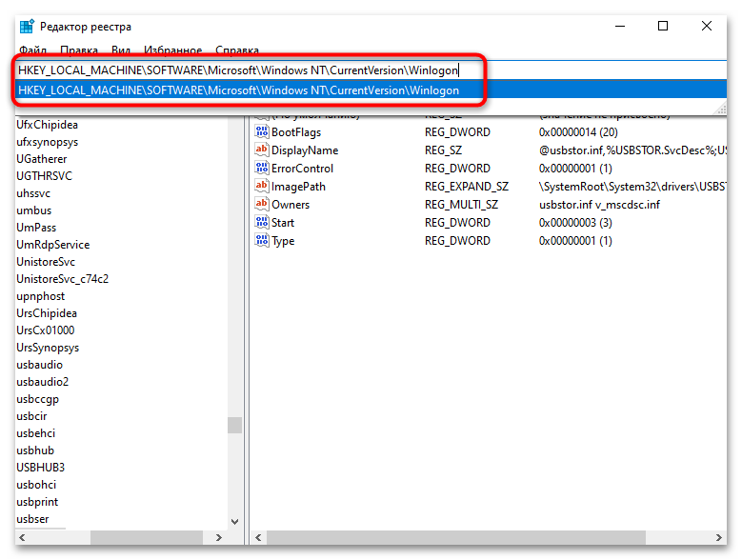Maximize the Registry Editor window
Image resolution: width=742 pixels, height=560 pixels.
(663, 26)
